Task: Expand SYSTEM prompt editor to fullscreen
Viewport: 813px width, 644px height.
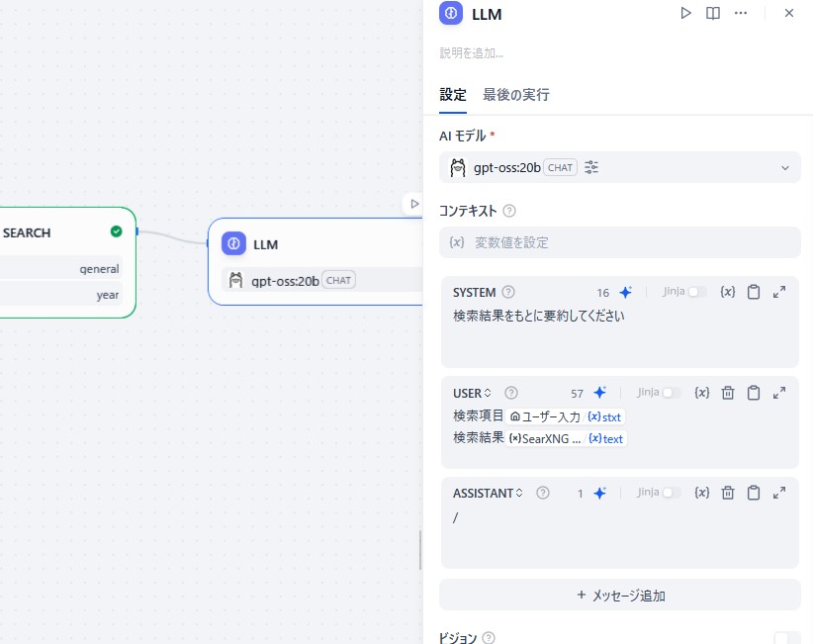Action: [781, 292]
